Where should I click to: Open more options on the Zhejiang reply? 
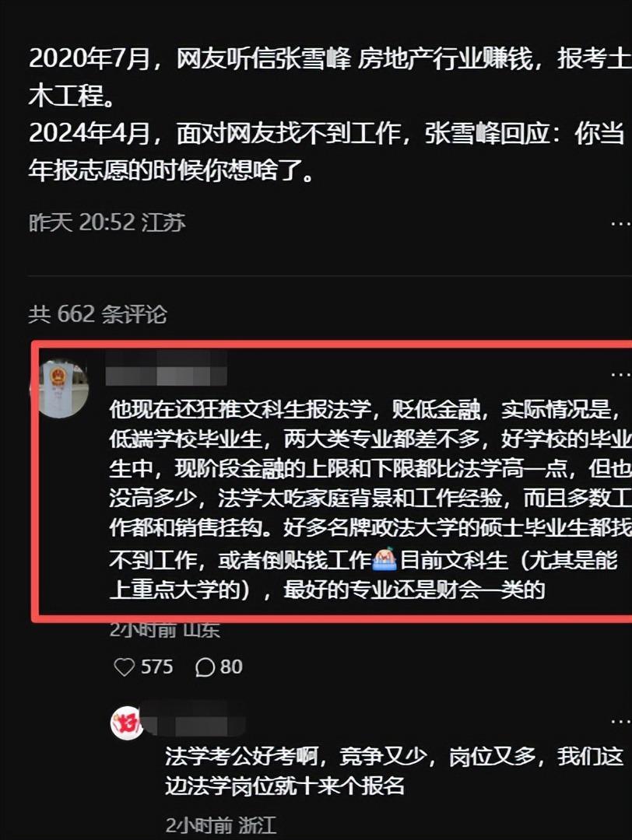pyautogui.click(x=621, y=721)
